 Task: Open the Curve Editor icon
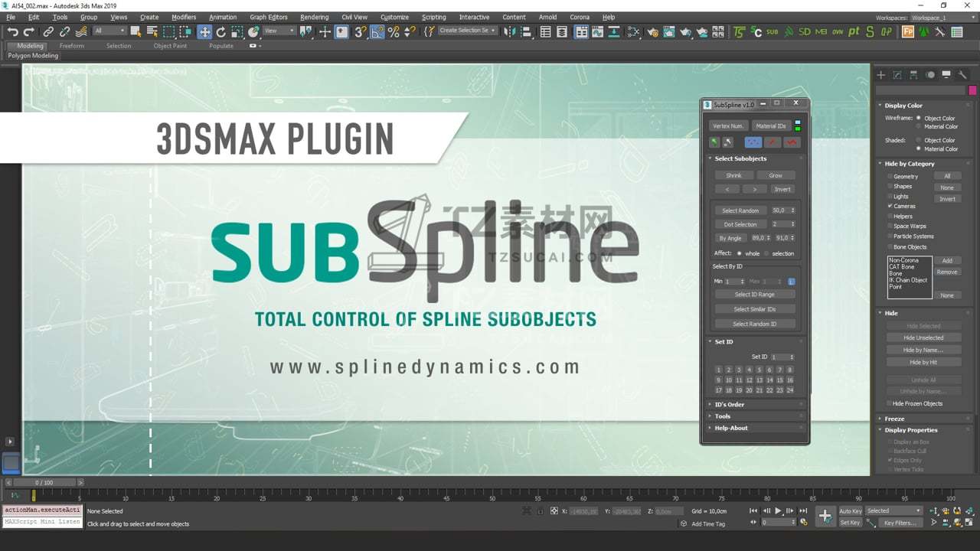(x=599, y=31)
